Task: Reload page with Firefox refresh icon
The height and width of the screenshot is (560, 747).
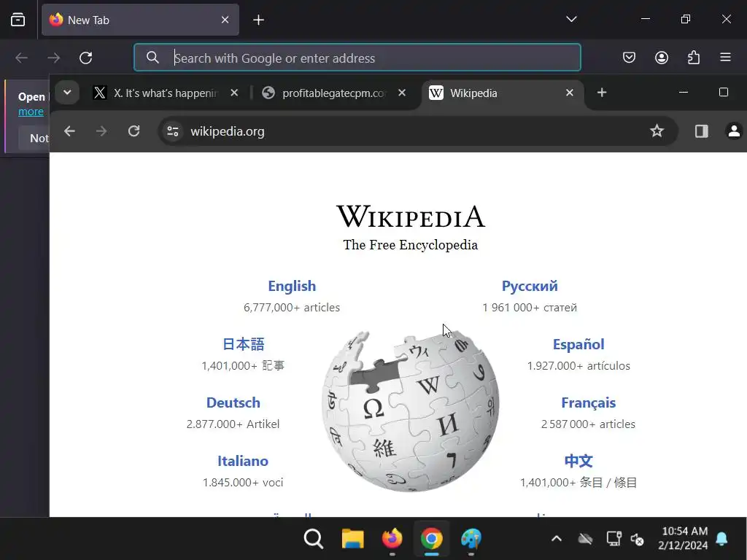Action: [x=86, y=58]
